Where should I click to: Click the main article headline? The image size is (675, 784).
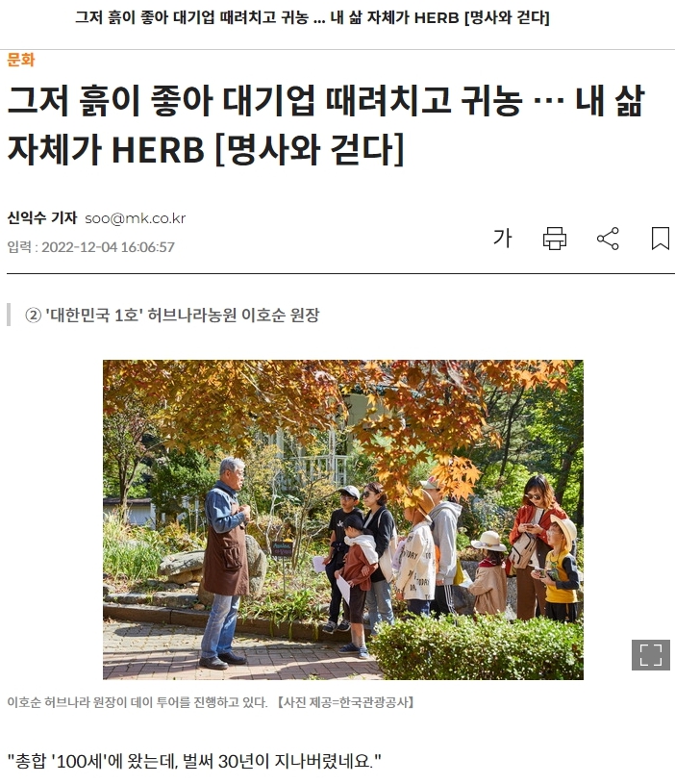[x=326, y=124]
